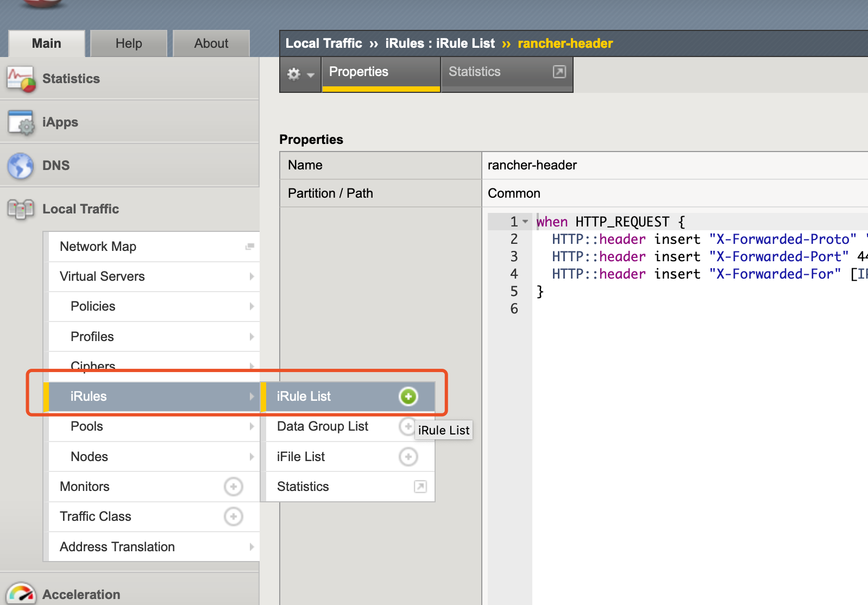Expand the Pools submenu arrow
This screenshot has height=605, width=868.
(x=251, y=426)
